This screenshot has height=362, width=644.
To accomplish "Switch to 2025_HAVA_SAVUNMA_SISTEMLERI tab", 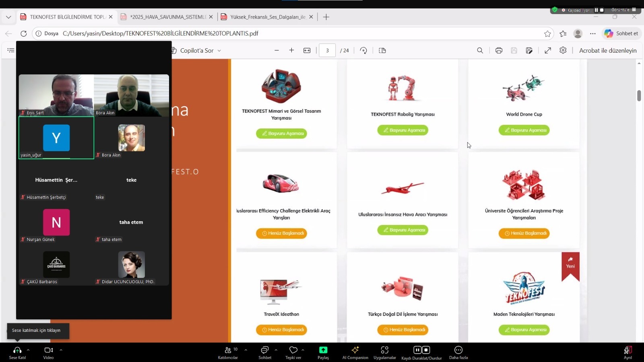I will coord(168,17).
